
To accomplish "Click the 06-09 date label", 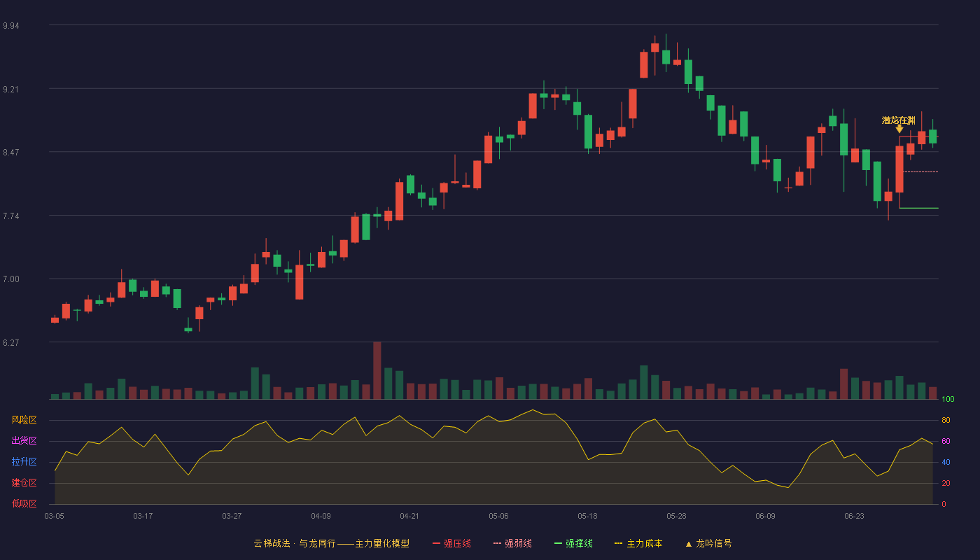I will tap(765, 516).
